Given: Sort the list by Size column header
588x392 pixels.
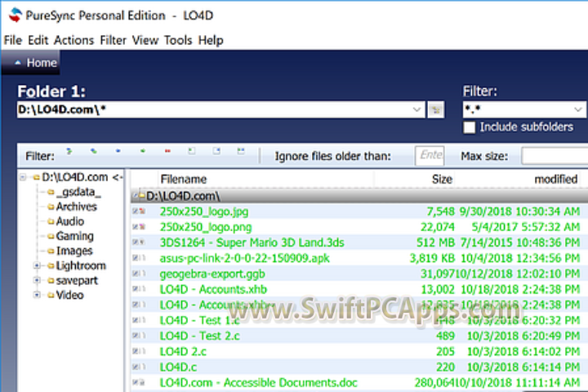Looking at the screenshot, I should click(442, 180).
